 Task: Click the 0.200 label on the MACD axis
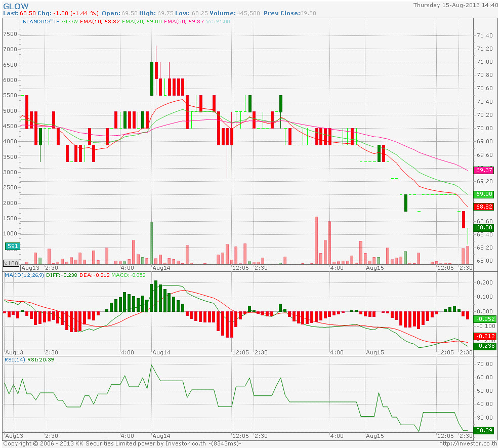tap(485, 282)
